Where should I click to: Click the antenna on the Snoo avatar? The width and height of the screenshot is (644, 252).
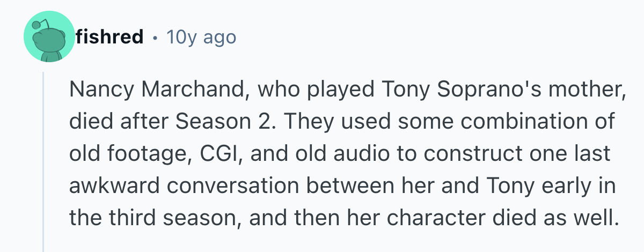tap(36, 25)
